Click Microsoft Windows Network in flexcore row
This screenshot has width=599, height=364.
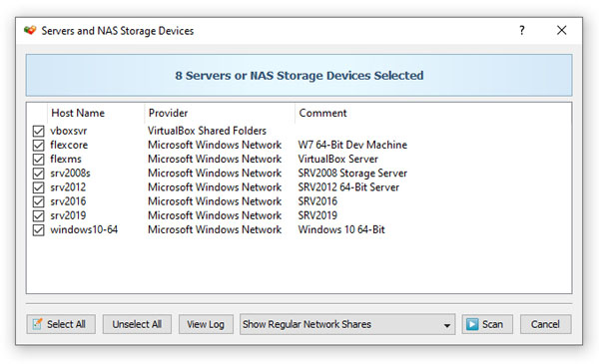215,145
